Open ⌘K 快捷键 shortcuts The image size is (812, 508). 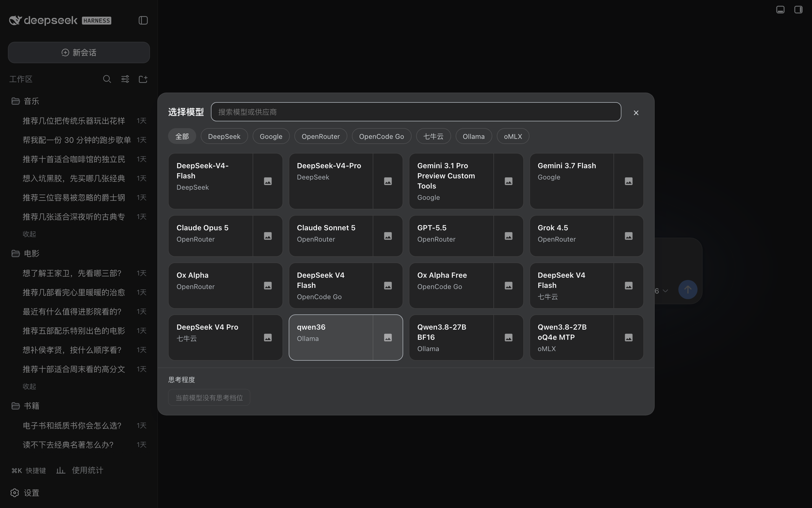[x=29, y=470]
